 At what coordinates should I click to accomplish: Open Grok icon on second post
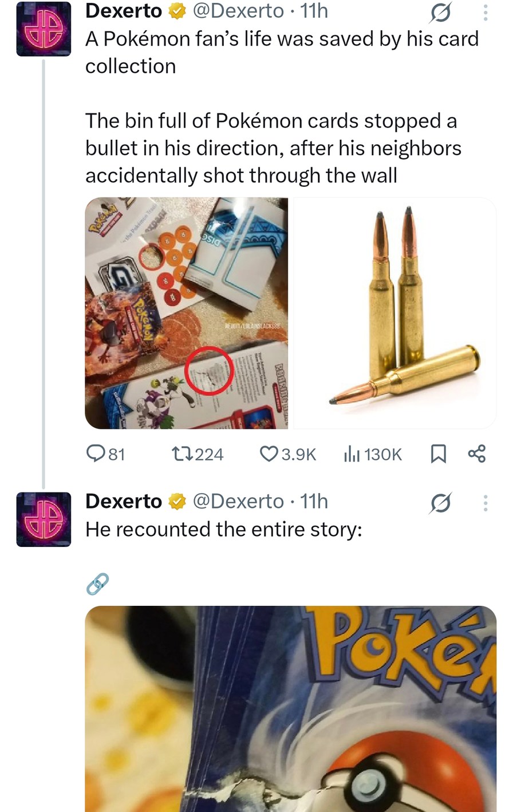[x=441, y=503]
